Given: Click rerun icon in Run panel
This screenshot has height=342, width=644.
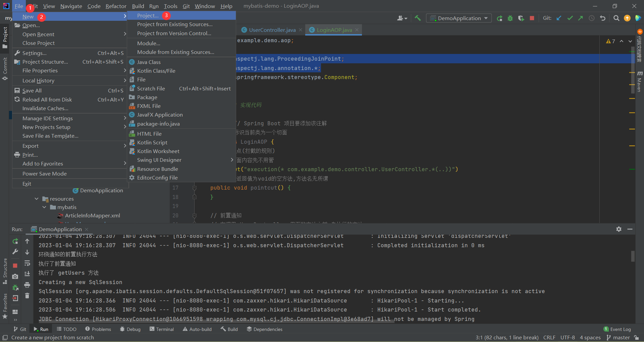Looking at the screenshot, I should click(x=15, y=241).
